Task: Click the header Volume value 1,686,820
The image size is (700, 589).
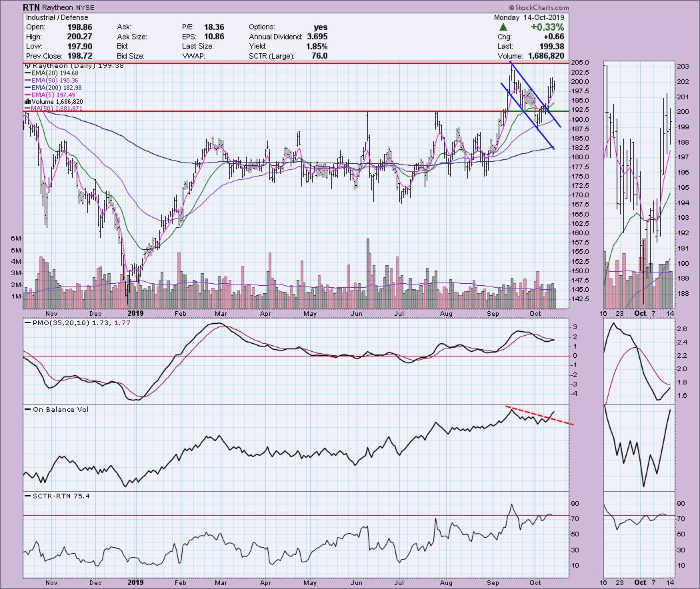Action: tap(546, 56)
